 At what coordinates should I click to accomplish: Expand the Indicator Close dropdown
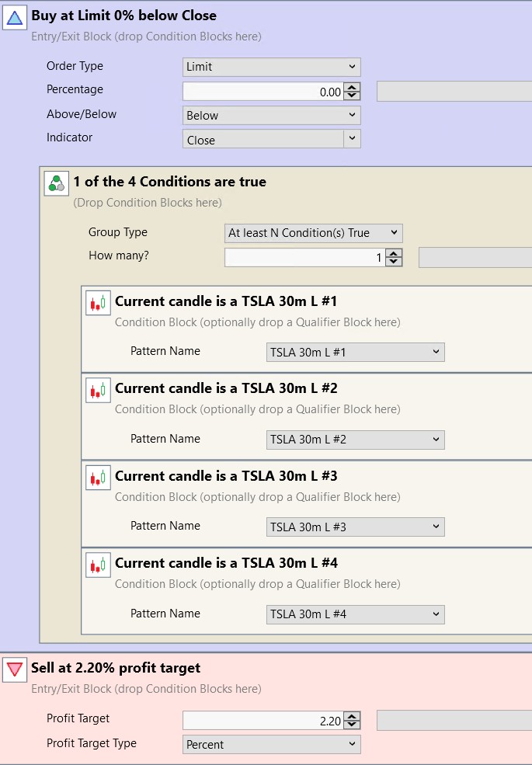click(352, 139)
